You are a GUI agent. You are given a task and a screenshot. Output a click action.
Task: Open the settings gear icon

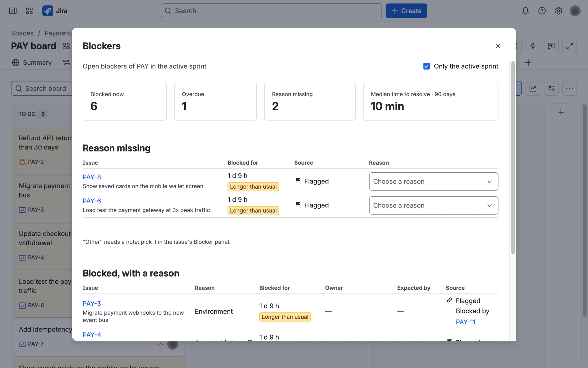(559, 11)
